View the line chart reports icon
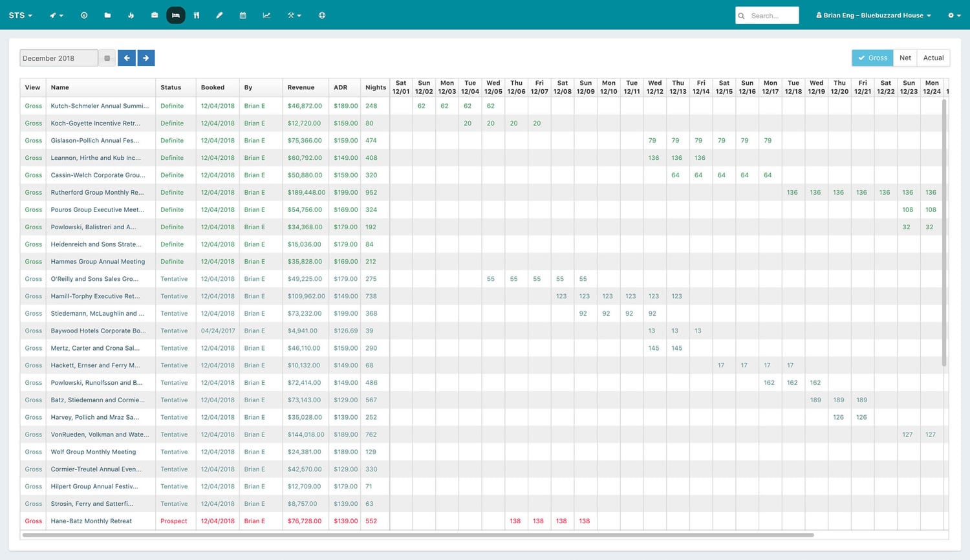 point(266,15)
